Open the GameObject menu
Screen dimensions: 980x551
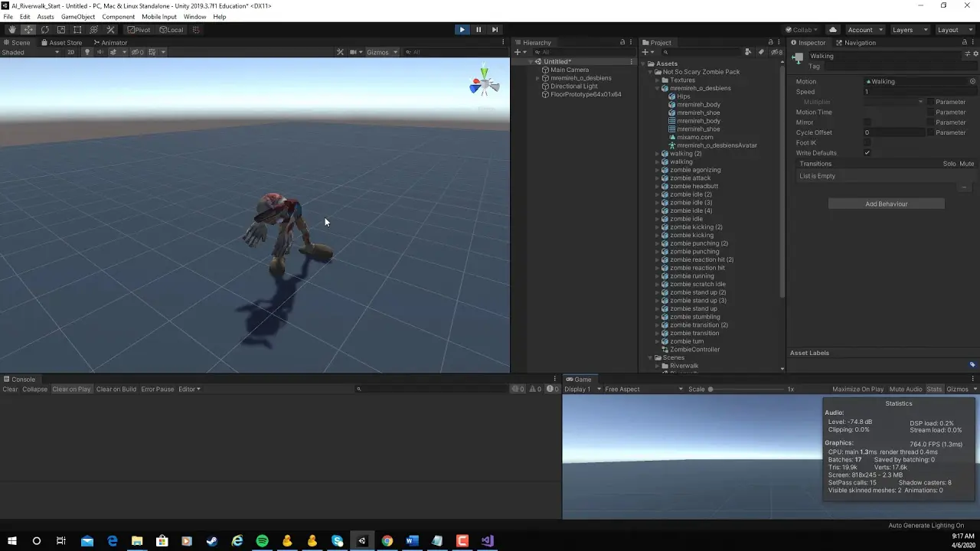point(78,17)
